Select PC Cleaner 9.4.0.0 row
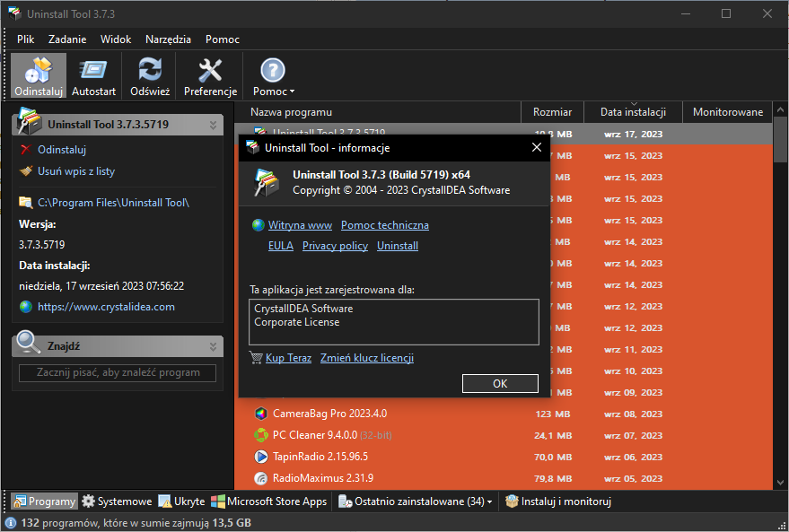 pyautogui.click(x=504, y=435)
